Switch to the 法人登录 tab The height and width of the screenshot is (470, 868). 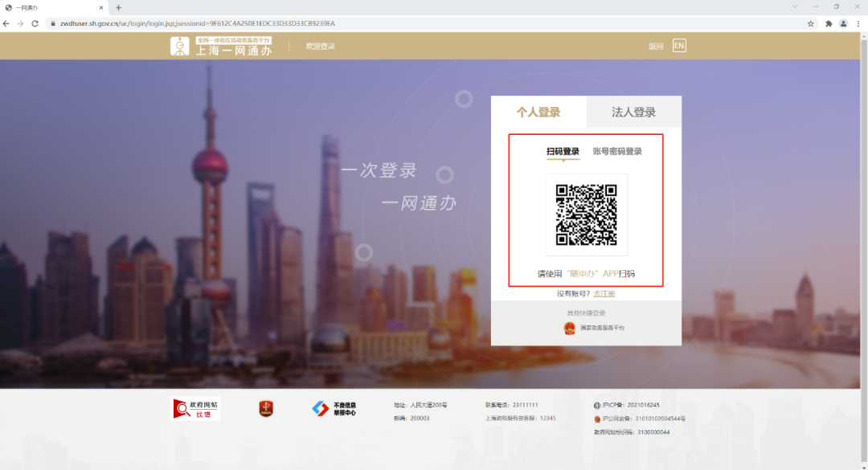point(635,112)
